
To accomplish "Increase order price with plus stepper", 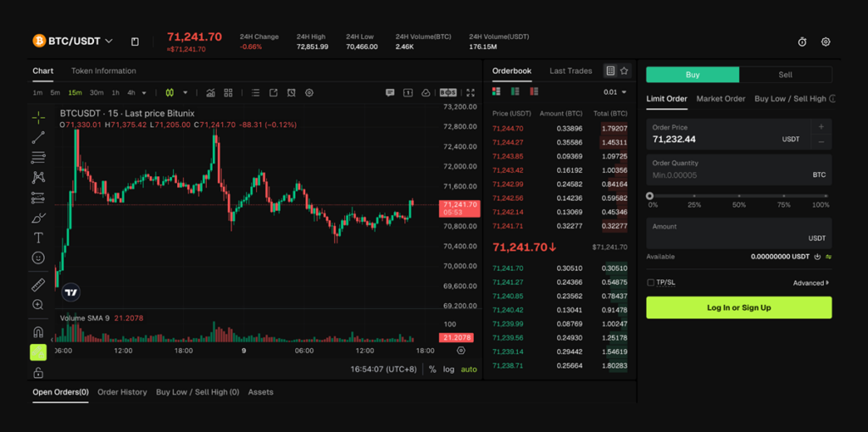I will click(821, 126).
